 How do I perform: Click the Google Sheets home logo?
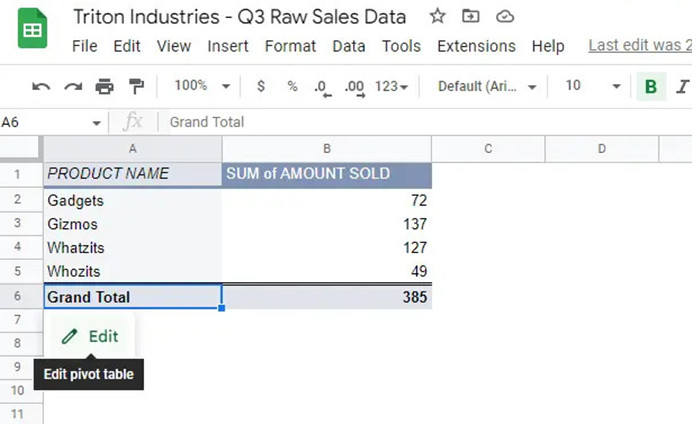[33, 31]
